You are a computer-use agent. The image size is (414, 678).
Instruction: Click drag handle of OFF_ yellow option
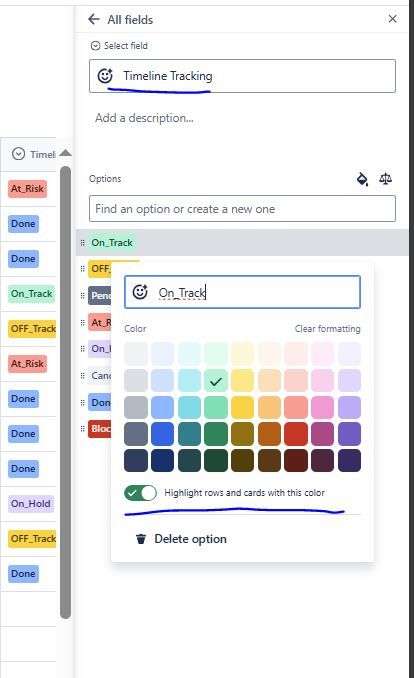coord(82,269)
